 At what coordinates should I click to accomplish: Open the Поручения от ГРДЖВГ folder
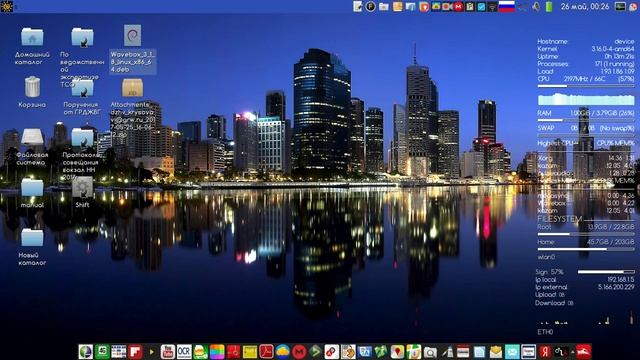click(82, 88)
